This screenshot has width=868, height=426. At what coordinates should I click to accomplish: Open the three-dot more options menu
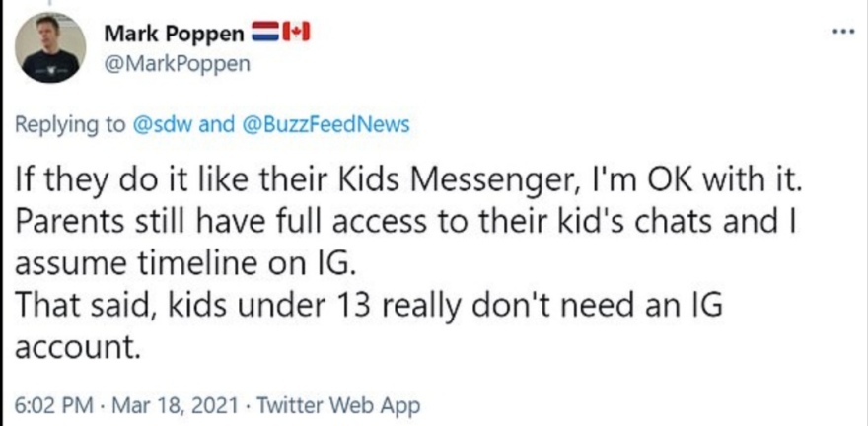[x=841, y=30]
